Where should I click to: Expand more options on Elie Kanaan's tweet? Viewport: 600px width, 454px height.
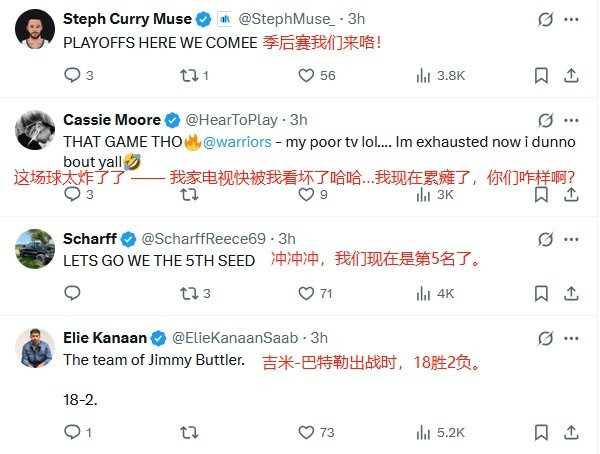[x=571, y=338]
